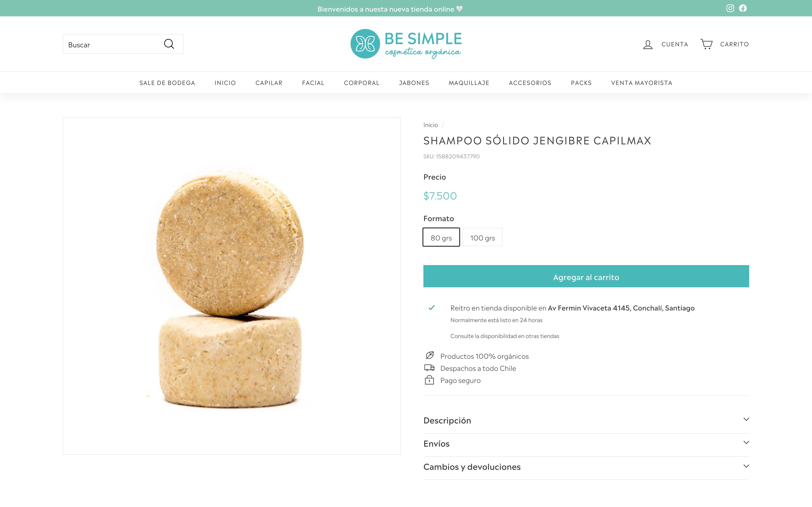812x507 pixels.
Task: Select the 100 grs format option
Action: click(x=483, y=237)
